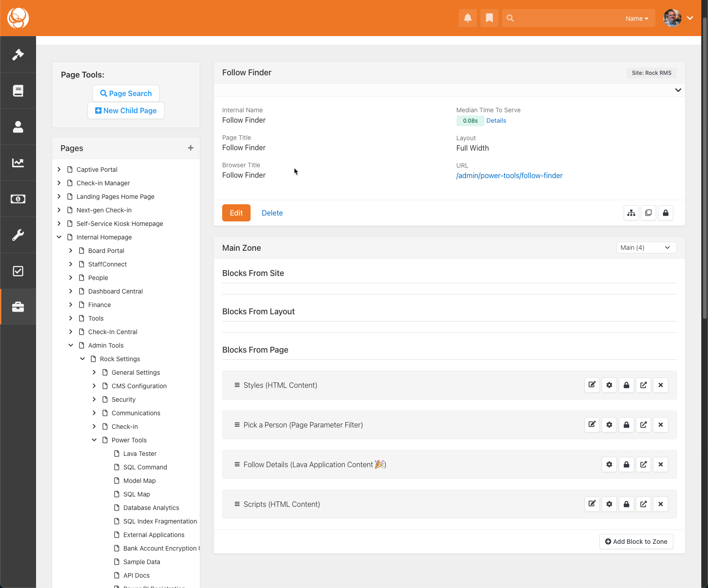Open the Admin Tools briefcase sidebar icon

[x=18, y=307]
